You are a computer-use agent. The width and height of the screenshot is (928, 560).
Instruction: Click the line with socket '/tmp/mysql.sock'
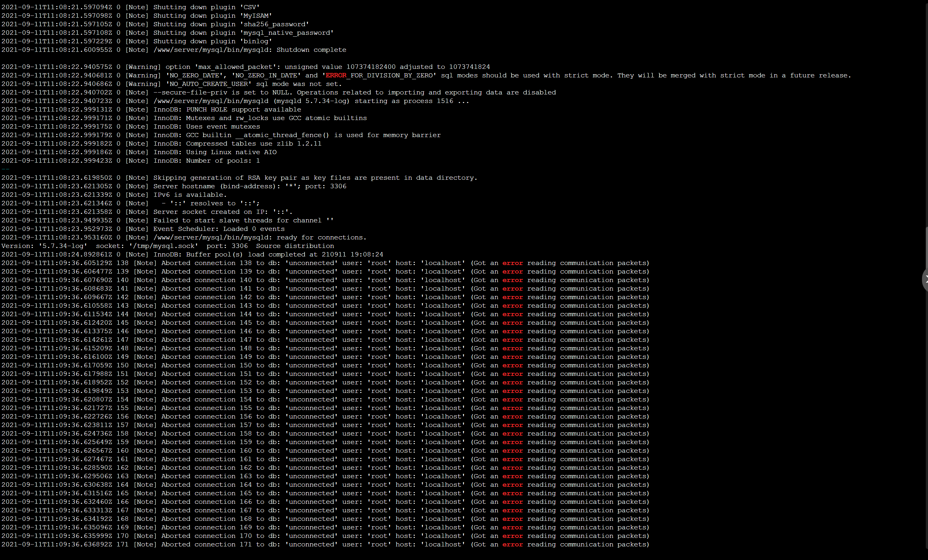point(167,246)
